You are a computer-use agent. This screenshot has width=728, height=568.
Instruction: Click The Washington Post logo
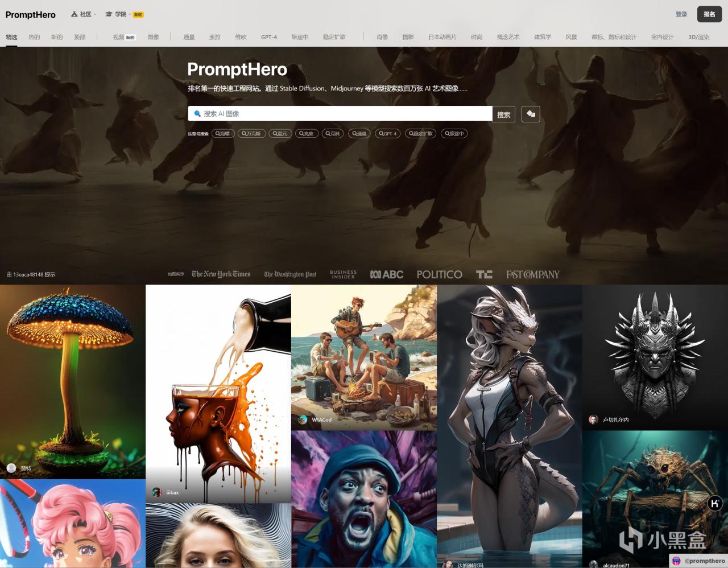(x=290, y=274)
